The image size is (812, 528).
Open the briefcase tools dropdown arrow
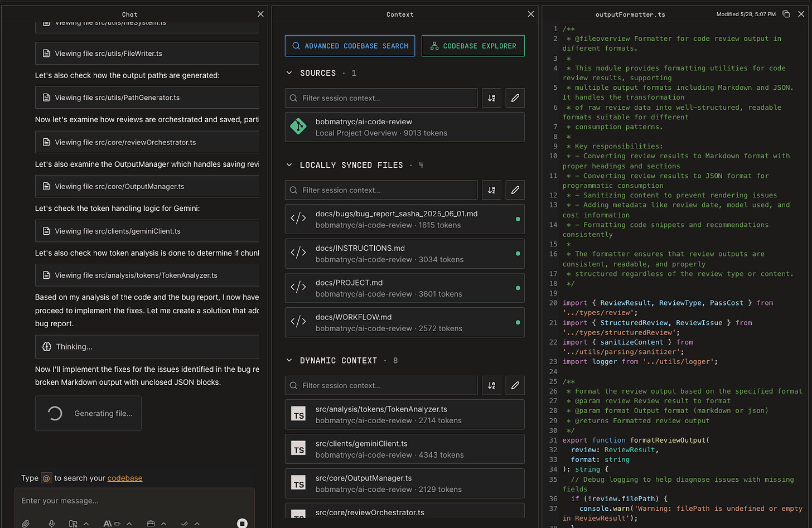[x=163, y=524]
